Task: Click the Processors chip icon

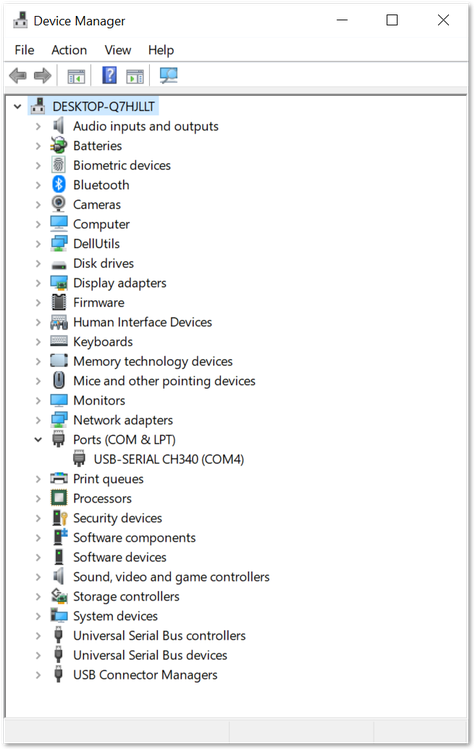Action: (x=58, y=498)
